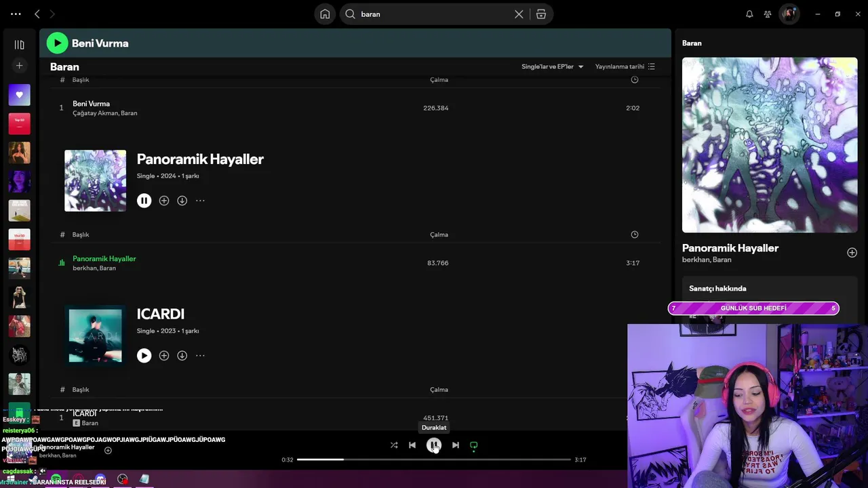This screenshot has height=488, width=868.
Task: Play the ICARDI single
Action: (144, 356)
